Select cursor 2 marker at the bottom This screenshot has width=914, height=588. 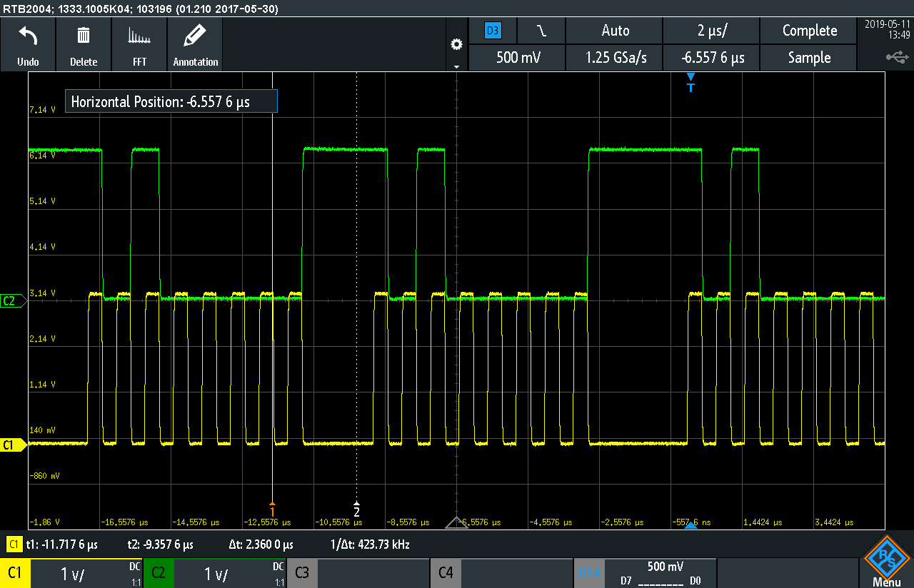357,510
